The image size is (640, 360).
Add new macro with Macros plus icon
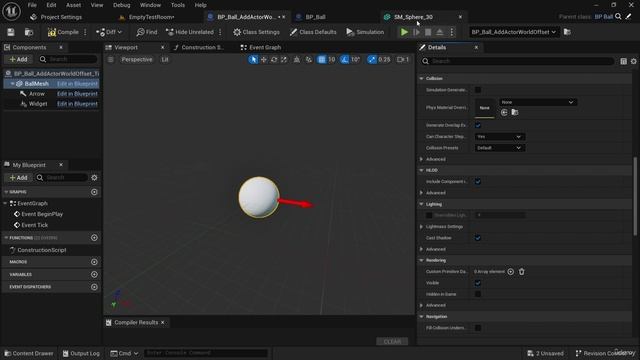point(94,262)
